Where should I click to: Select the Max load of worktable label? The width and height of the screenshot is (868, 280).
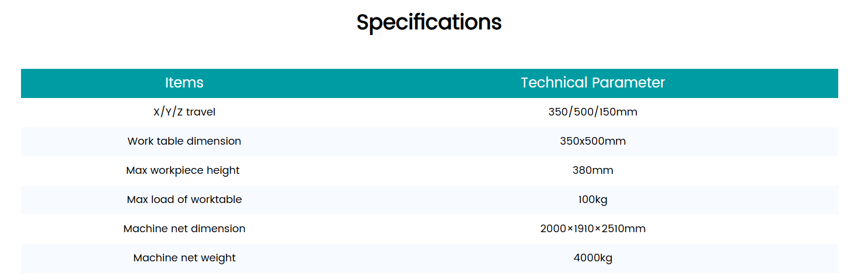(184, 199)
